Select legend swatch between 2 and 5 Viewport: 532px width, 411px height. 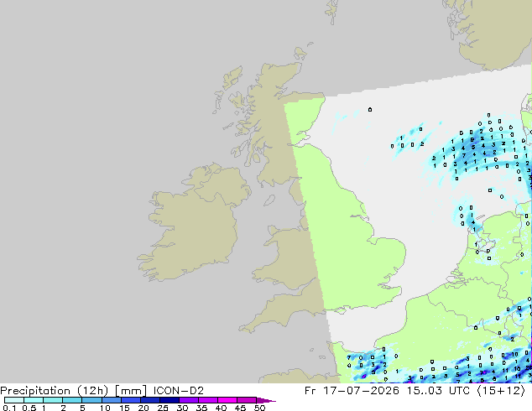point(72,400)
